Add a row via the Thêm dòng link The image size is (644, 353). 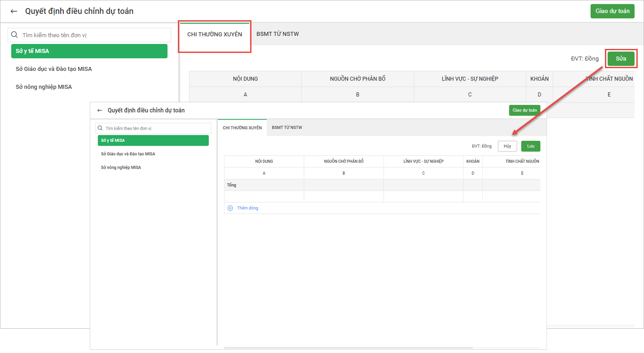[x=247, y=208]
